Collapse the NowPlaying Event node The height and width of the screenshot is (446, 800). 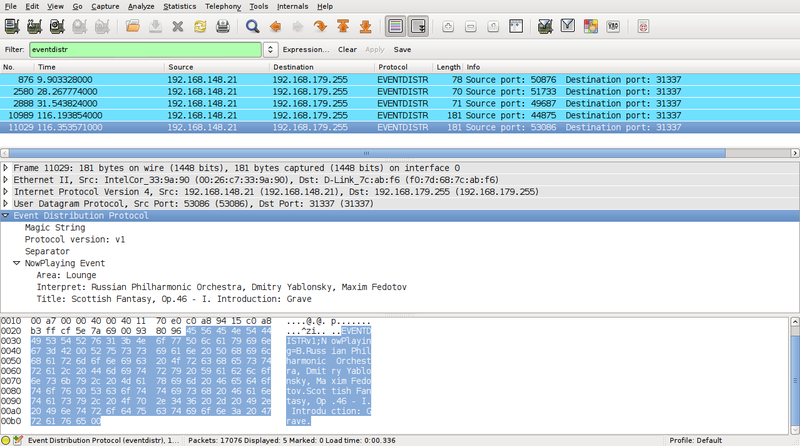[x=16, y=263]
